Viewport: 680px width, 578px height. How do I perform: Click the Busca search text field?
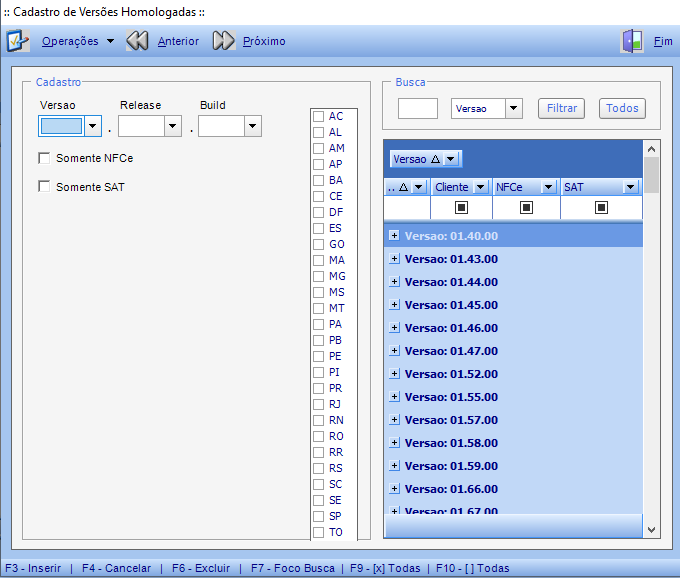(x=418, y=108)
